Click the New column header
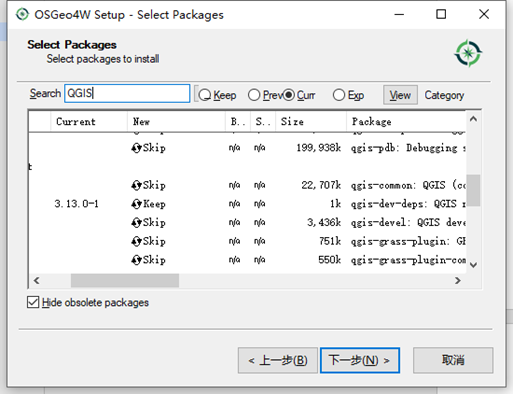This screenshot has height=394, width=513. [x=176, y=121]
